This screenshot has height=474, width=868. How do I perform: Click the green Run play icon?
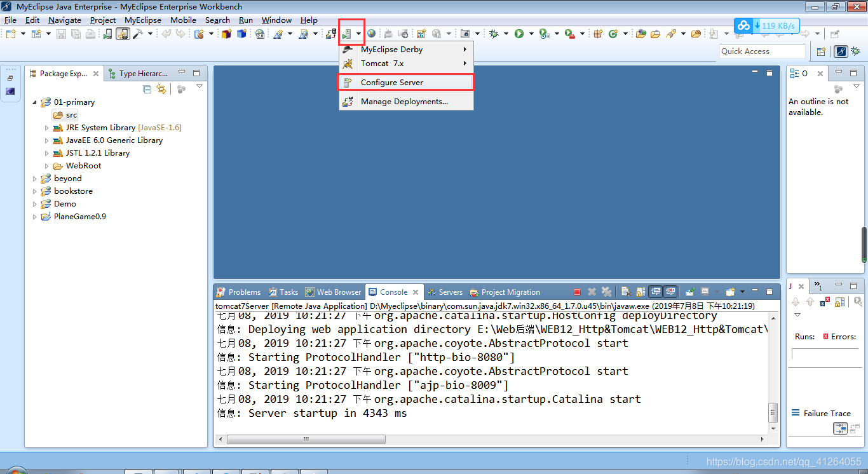click(519, 34)
